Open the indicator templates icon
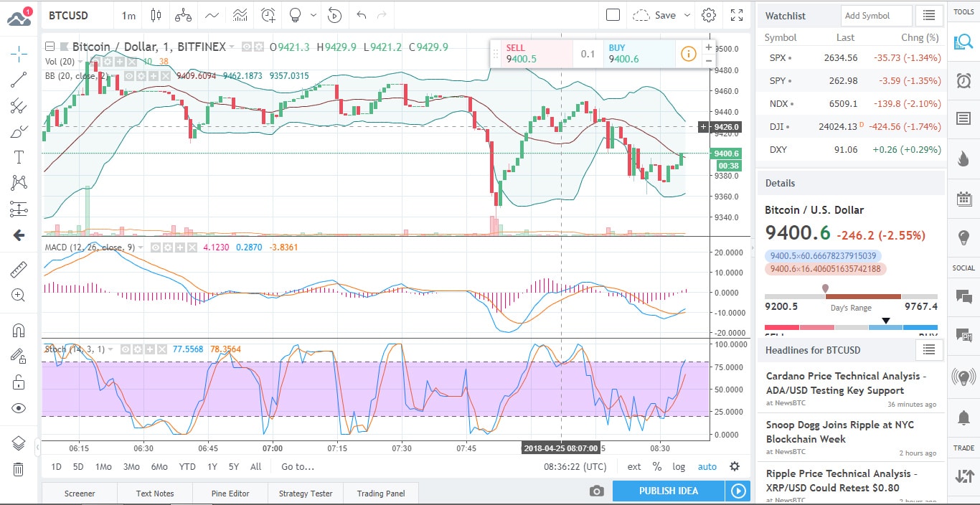The image size is (980, 505). click(240, 15)
